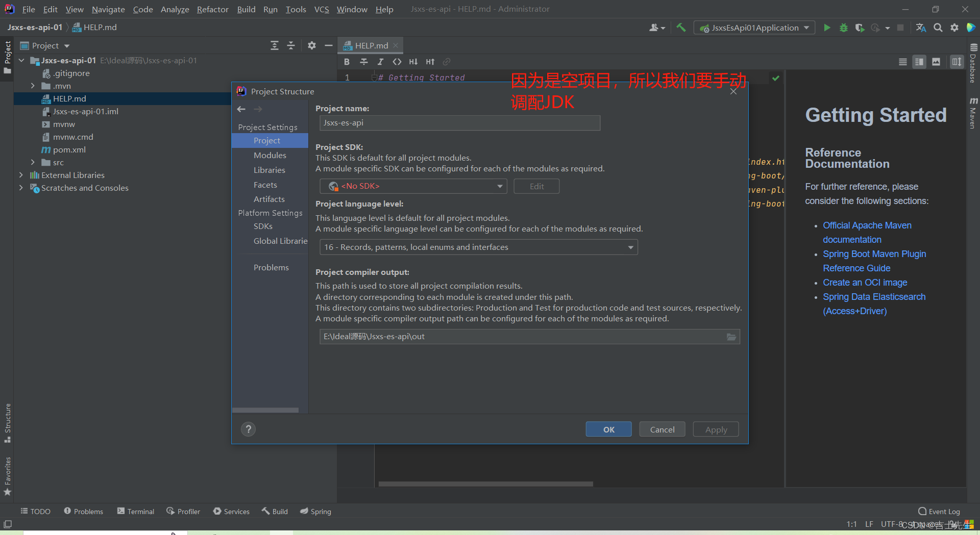Apply italic markdown formatting

click(380, 62)
